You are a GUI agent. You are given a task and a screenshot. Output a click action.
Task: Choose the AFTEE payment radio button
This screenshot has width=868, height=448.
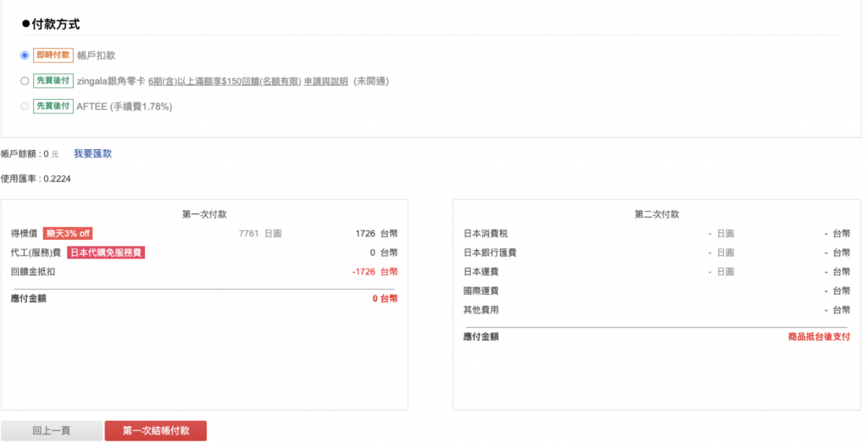pos(25,106)
